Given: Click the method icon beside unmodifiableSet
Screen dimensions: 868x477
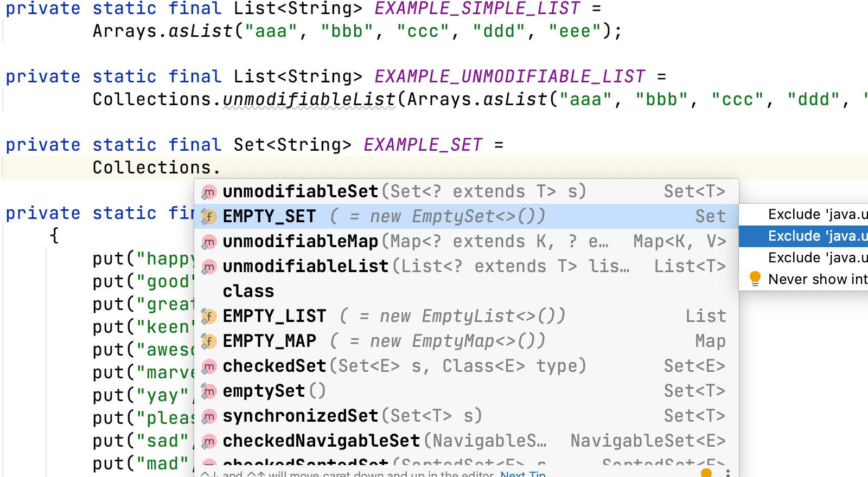Looking at the screenshot, I should coord(209,192).
